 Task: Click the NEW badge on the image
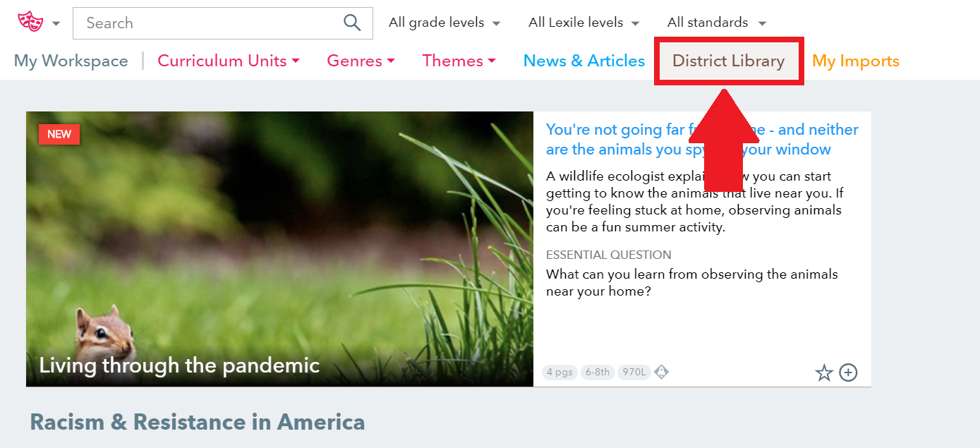(x=59, y=134)
